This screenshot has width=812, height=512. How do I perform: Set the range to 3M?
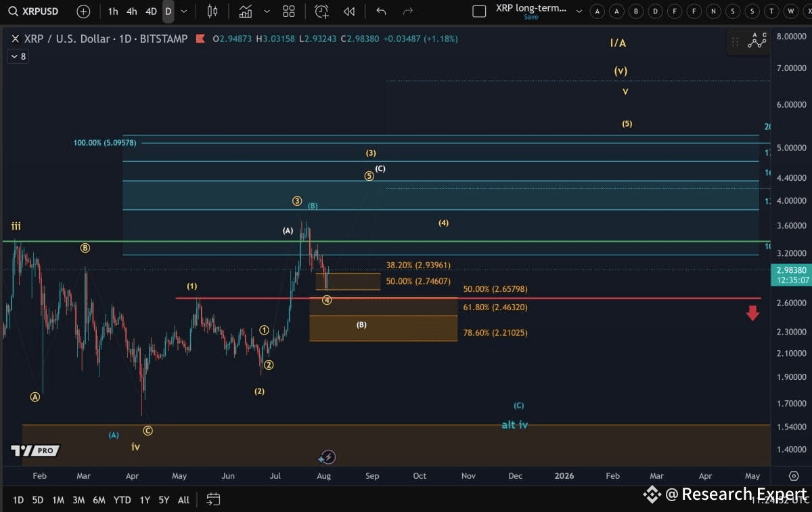click(x=78, y=500)
